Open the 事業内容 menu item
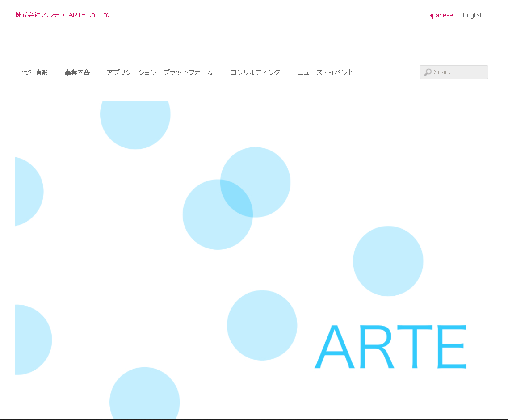508x420 pixels. tap(77, 72)
